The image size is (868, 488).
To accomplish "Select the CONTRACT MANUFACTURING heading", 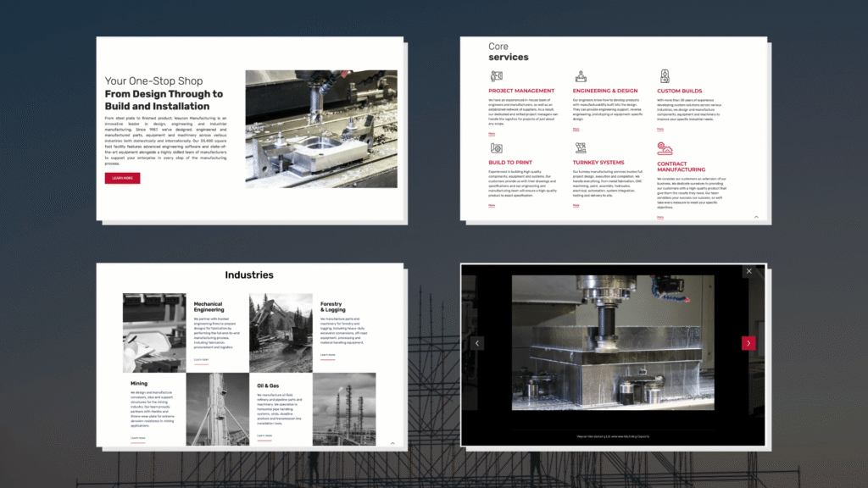I will (x=681, y=167).
